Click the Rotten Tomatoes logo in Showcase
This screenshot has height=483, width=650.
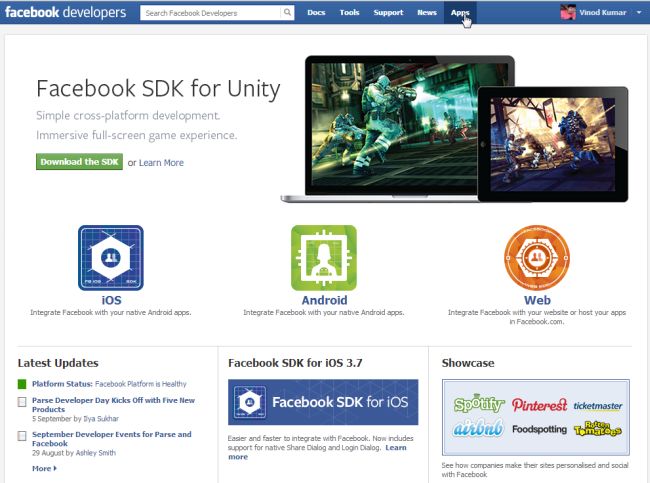[598, 429]
